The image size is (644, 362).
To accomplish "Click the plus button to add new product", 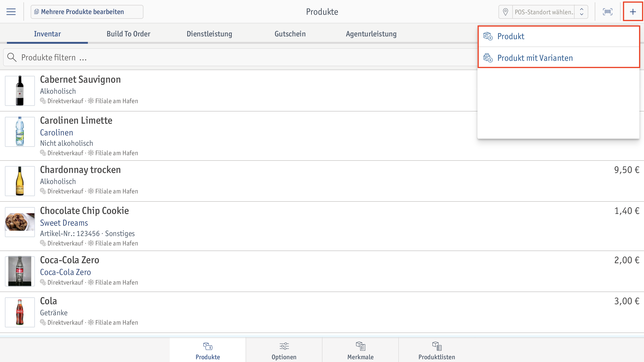I will tap(632, 12).
